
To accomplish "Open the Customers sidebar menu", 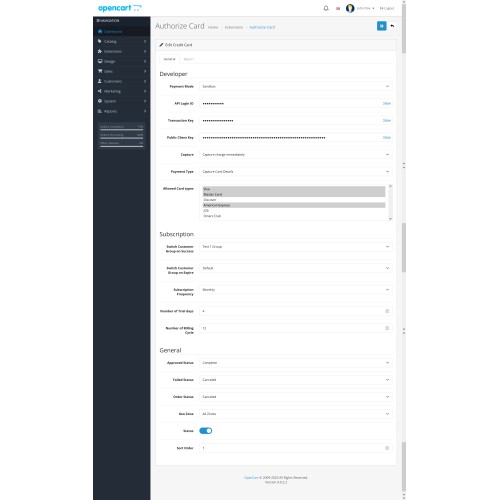I will (x=122, y=81).
